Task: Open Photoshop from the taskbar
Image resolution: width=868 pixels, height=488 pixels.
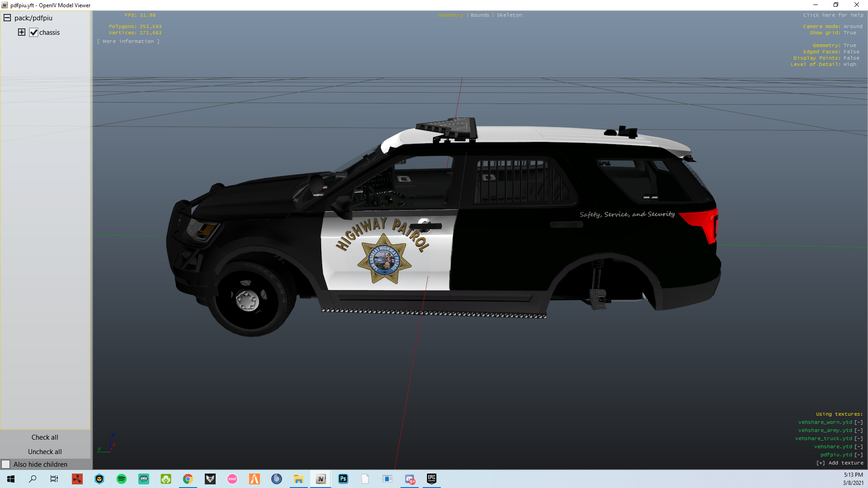Action: click(x=343, y=479)
